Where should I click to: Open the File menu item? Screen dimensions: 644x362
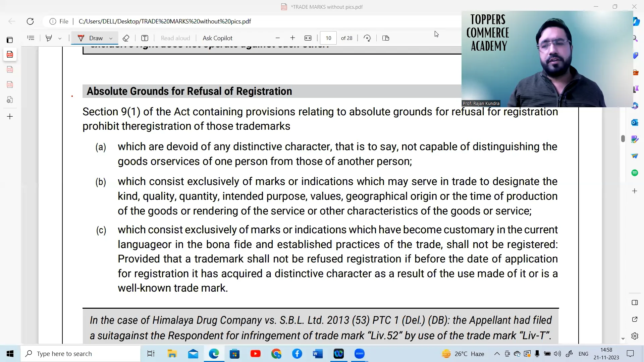(x=64, y=21)
